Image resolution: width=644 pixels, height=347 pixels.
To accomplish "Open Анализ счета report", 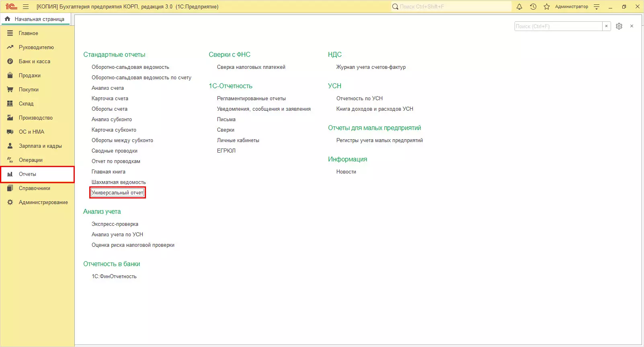I will (x=108, y=88).
